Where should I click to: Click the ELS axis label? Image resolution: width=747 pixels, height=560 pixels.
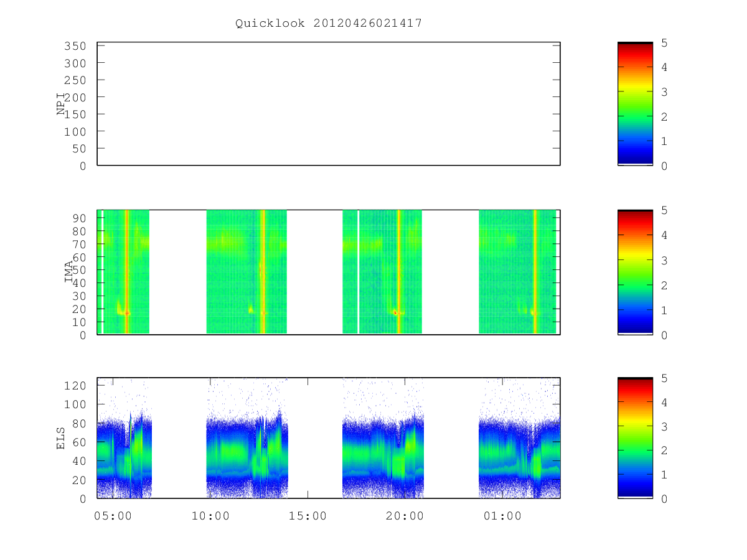(61, 438)
